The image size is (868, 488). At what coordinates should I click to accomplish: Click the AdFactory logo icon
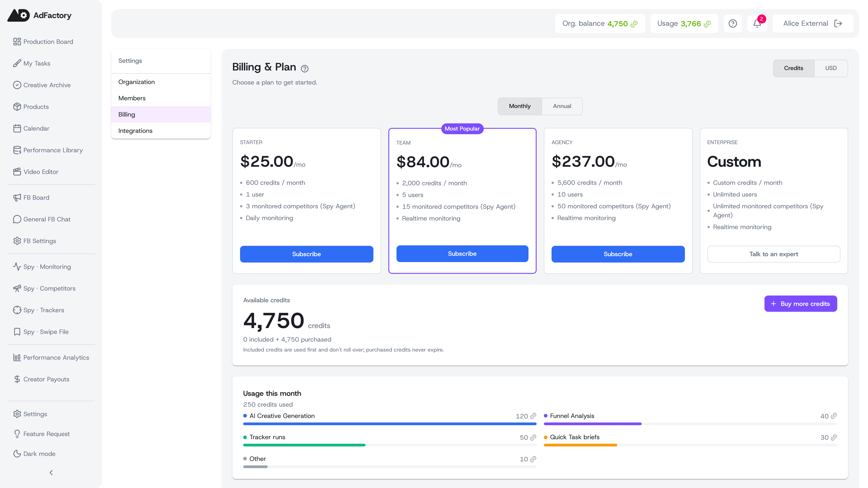click(19, 15)
